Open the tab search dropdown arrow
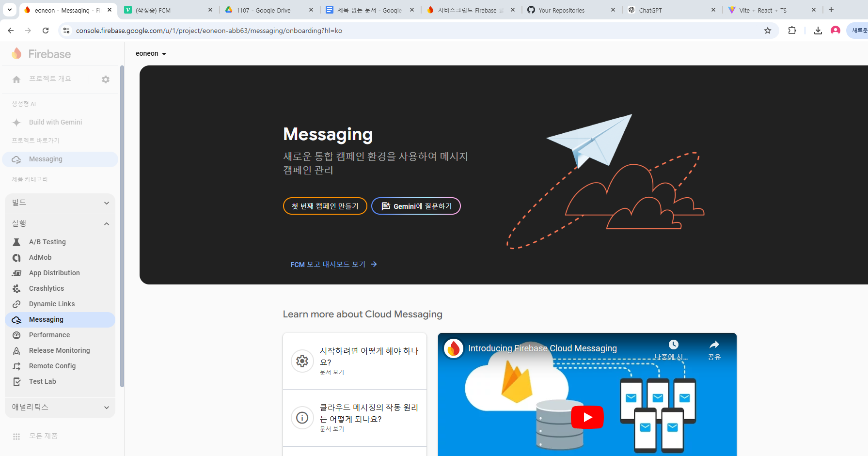The width and height of the screenshot is (868, 456). 10,10
